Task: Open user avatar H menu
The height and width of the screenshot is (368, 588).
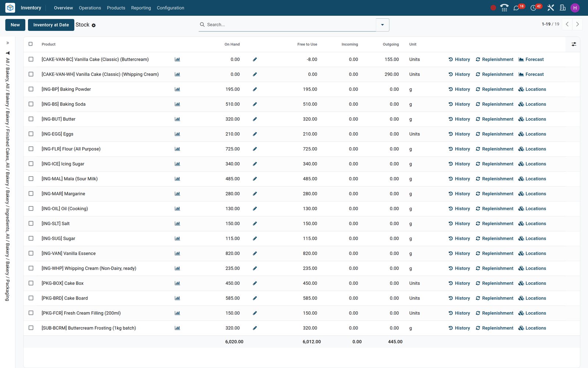Action: 575,8
